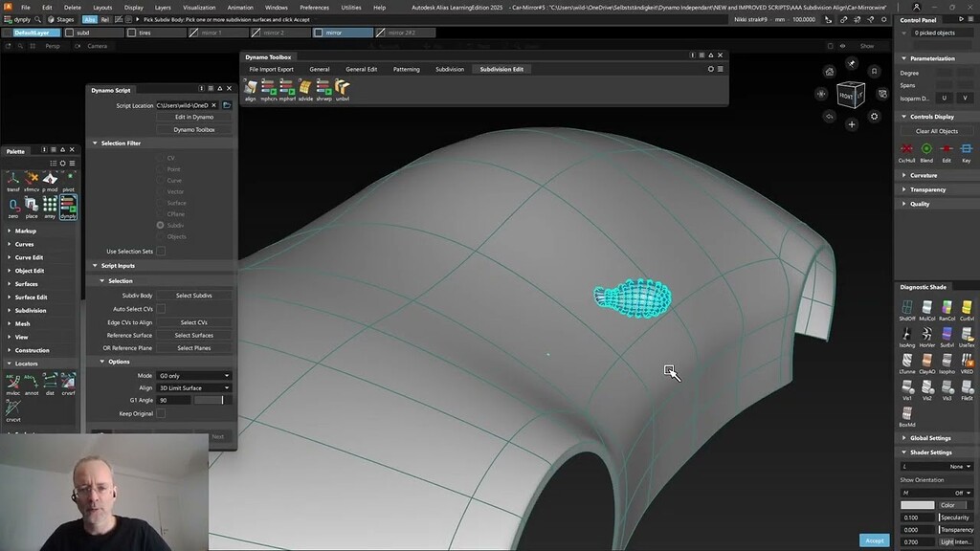Toggle the Auto Select CVs checkbox
This screenshot has width=980, height=551.
(161, 309)
